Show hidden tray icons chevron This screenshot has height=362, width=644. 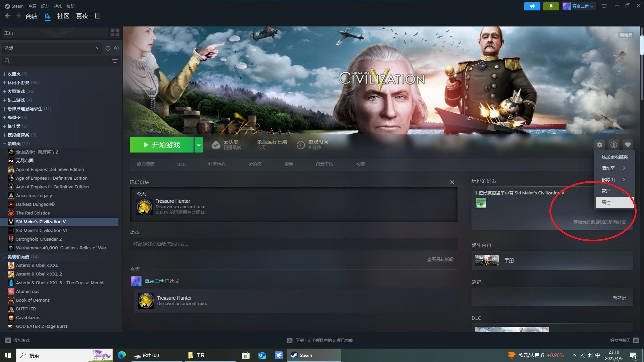tap(574, 355)
